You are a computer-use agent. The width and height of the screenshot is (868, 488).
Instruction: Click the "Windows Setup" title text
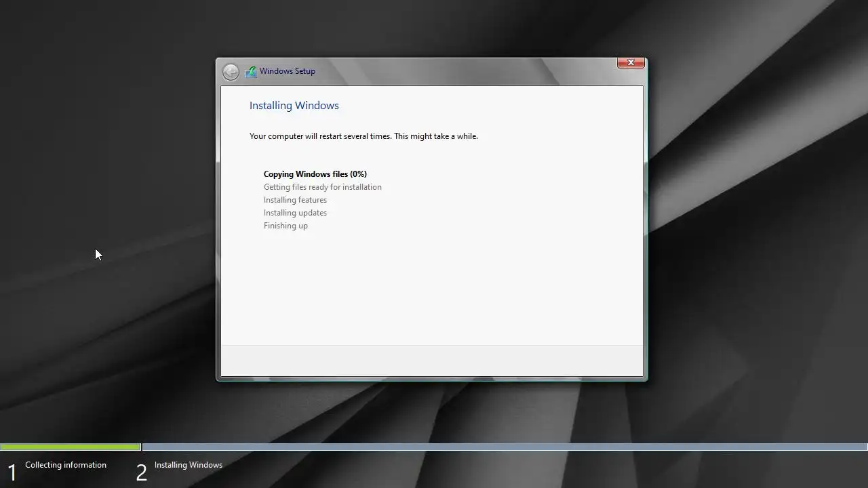pyautogui.click(x=288, y=71)
